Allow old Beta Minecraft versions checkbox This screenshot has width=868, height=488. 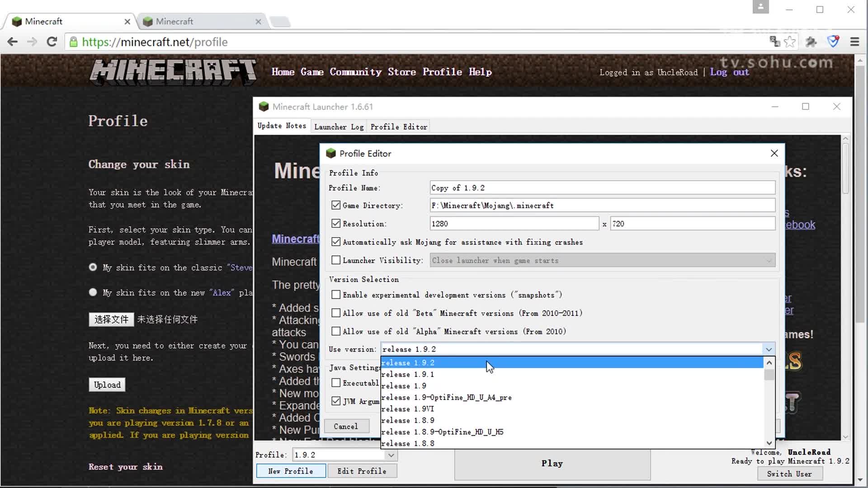335,313
